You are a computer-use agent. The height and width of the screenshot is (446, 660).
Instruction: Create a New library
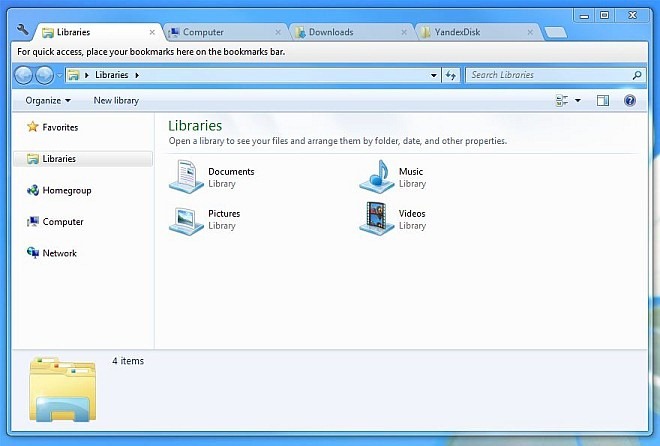point(116,101)
